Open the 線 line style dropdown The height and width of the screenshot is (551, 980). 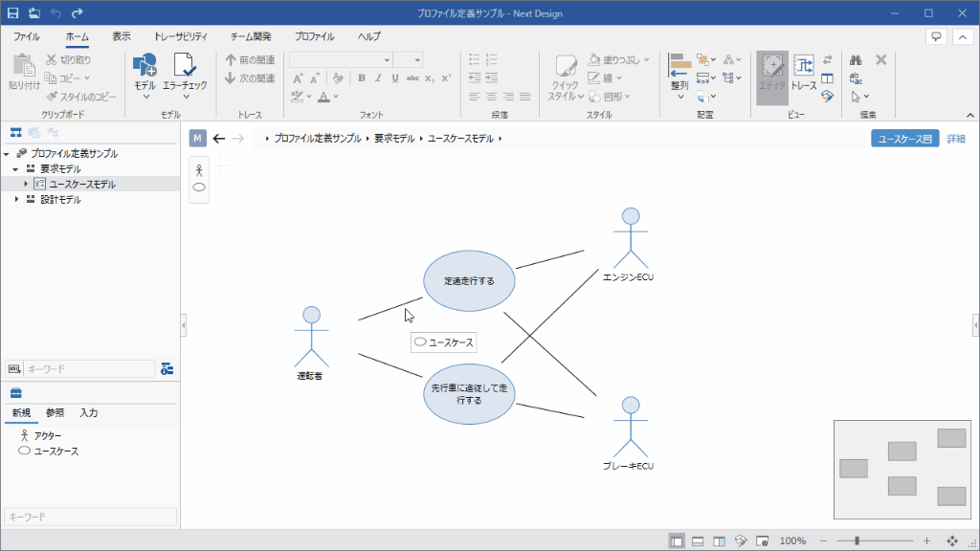click(605, 78)
